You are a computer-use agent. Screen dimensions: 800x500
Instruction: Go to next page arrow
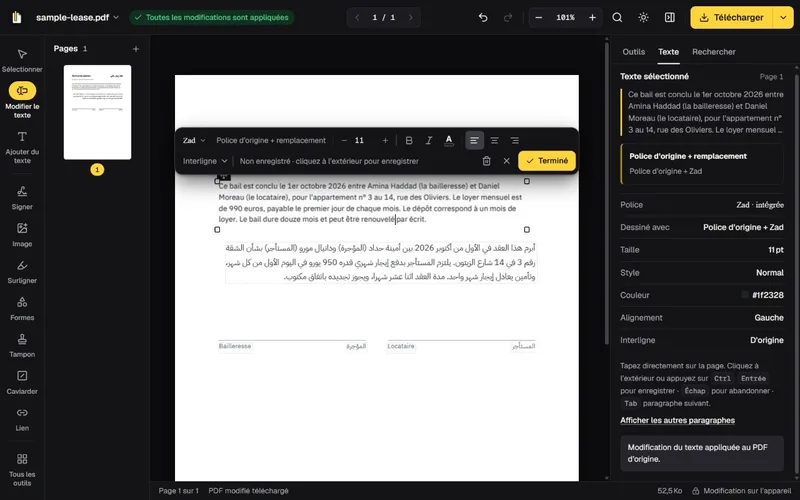click(411, 17)
